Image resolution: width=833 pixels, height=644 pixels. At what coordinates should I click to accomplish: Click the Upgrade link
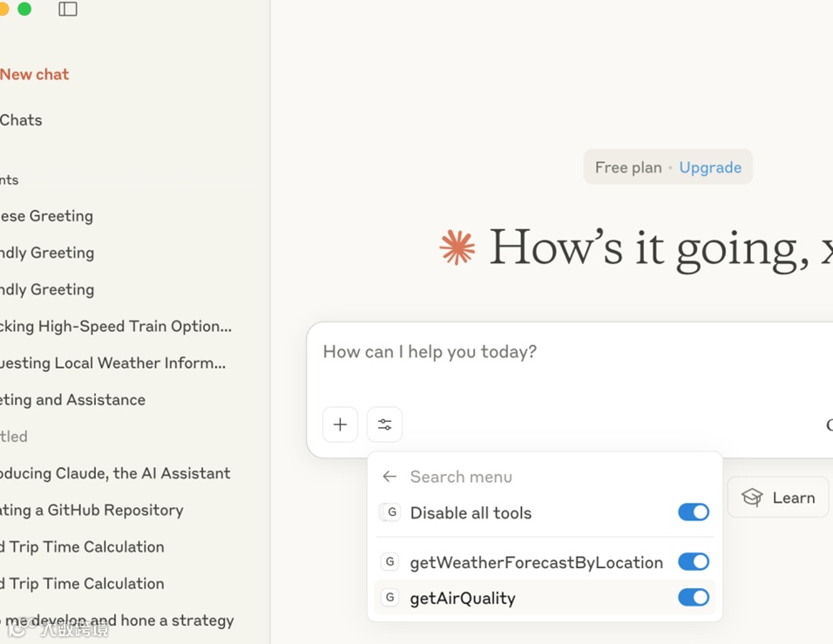[710, 167]
